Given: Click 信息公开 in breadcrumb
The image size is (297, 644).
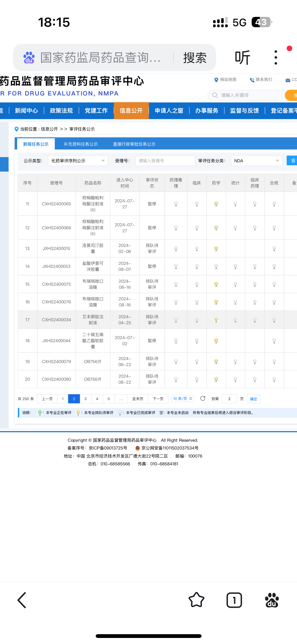Looking at the screenshot, I should click(49, 129).
